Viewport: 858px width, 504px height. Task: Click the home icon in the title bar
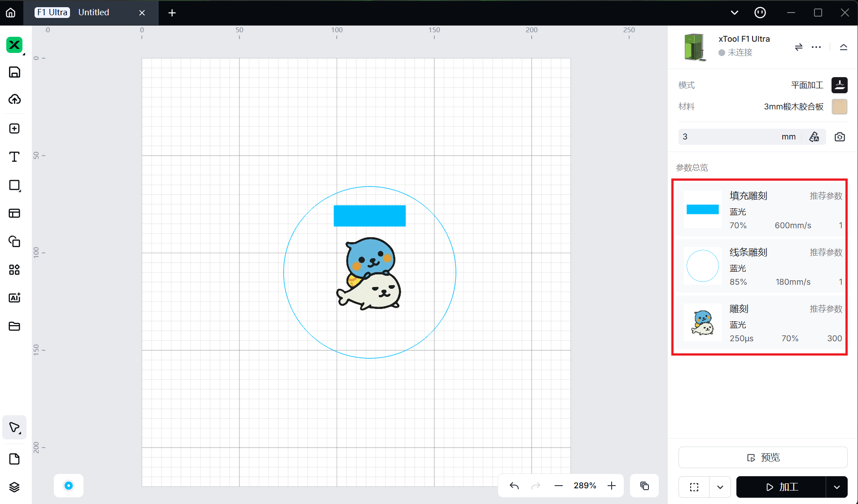[11, 13]
